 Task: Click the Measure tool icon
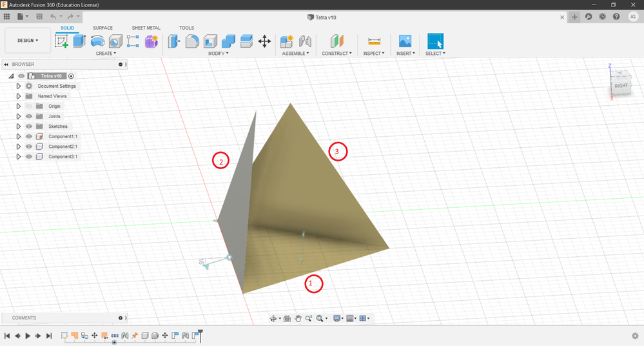(374, 41)
